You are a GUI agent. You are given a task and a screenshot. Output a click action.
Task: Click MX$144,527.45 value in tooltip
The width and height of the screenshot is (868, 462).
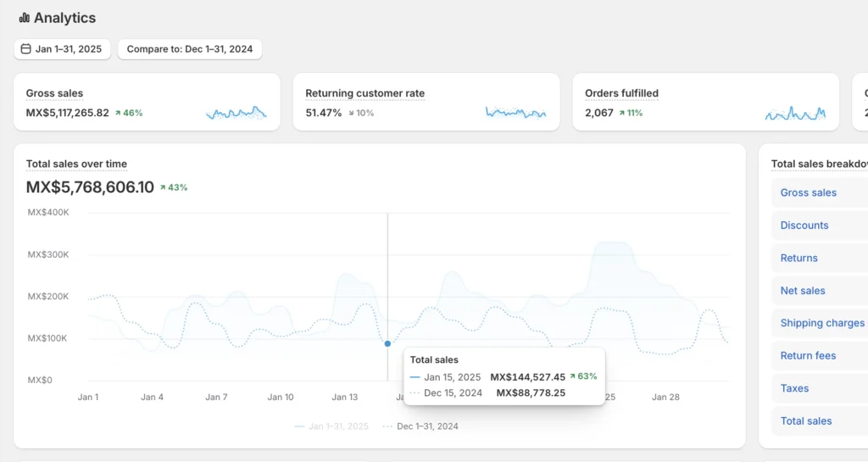(x=527, y=377)
